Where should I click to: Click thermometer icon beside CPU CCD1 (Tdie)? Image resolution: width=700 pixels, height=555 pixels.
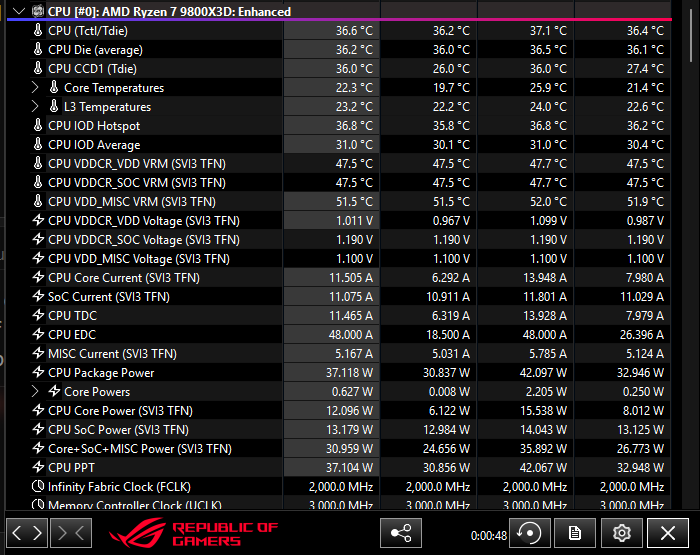[38, 68]
